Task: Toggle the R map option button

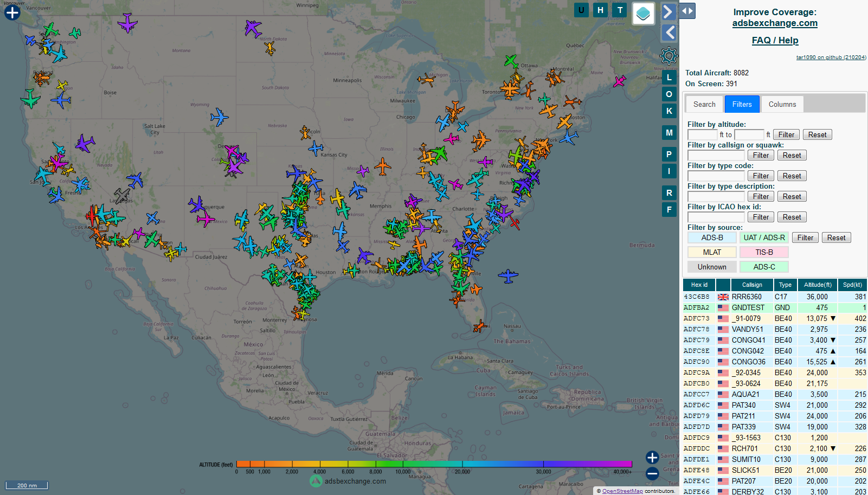Action: (669, 193)
